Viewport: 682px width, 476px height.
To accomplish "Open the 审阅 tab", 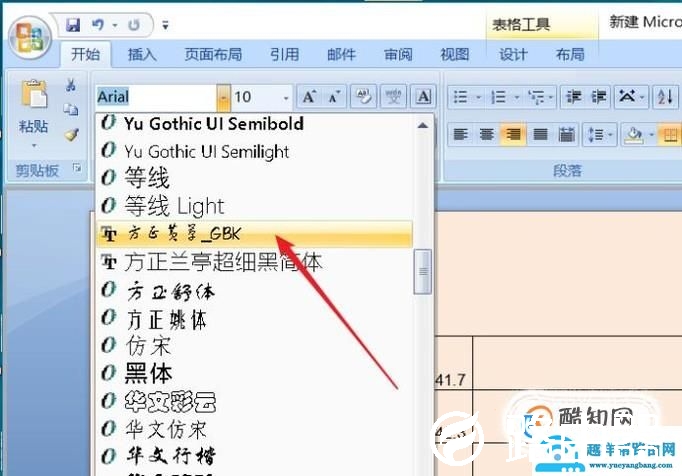I will pos(398,54).
